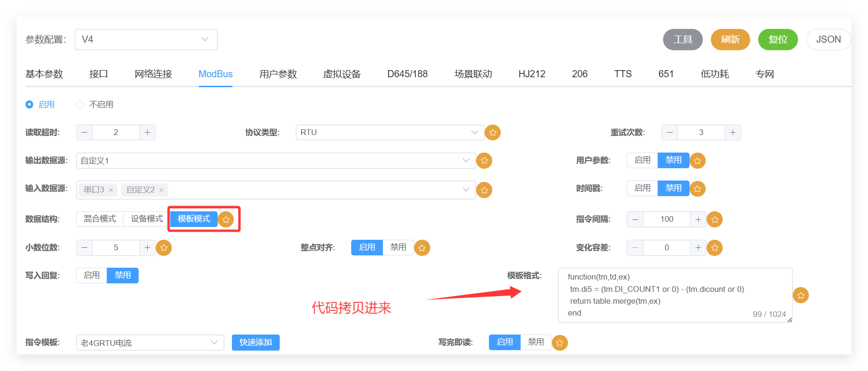The image size is (868, 371).
Task: Increase 小数位数 with plus button
Action: coord(147,247)
